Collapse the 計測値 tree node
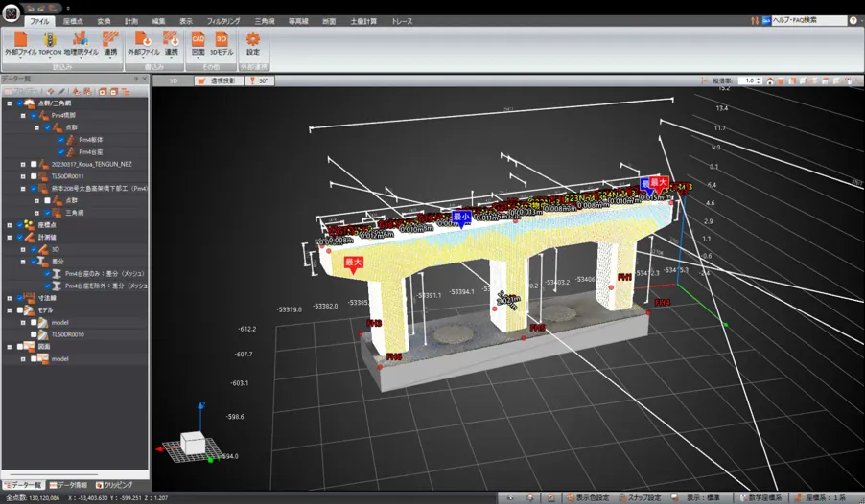865x504 pixels. click(x=9, y=237)
